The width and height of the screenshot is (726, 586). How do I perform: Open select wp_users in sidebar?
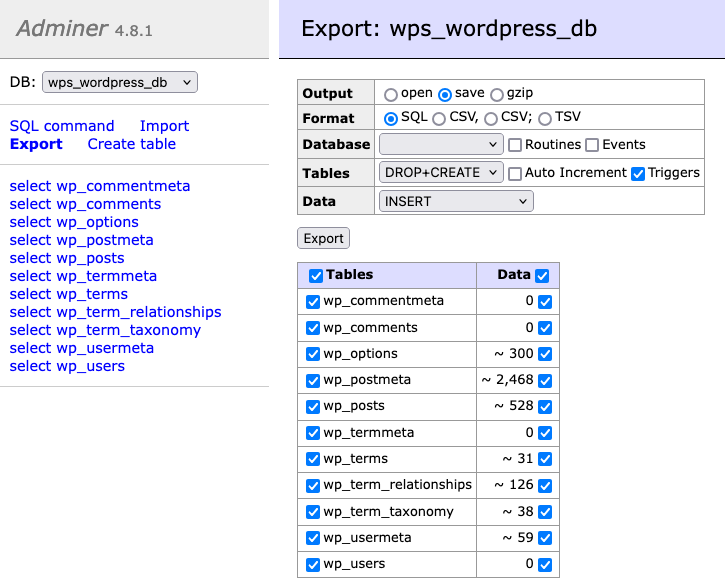click(67, 366)
